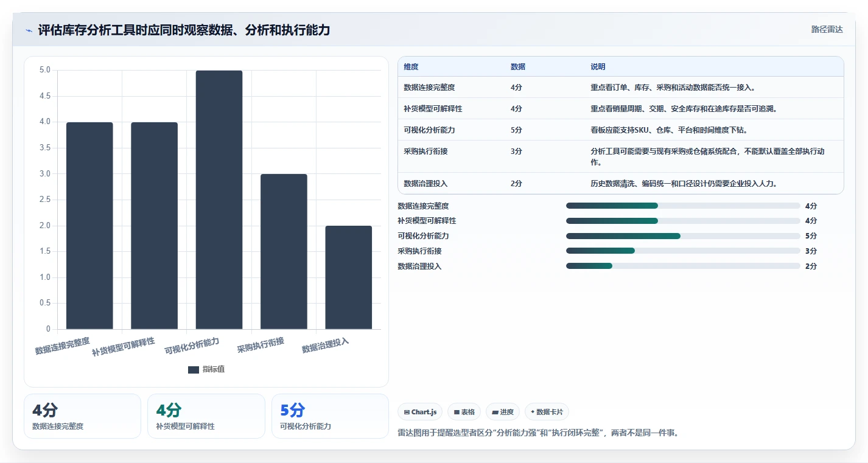Click the 数据治理投入 progress bar

683,266
